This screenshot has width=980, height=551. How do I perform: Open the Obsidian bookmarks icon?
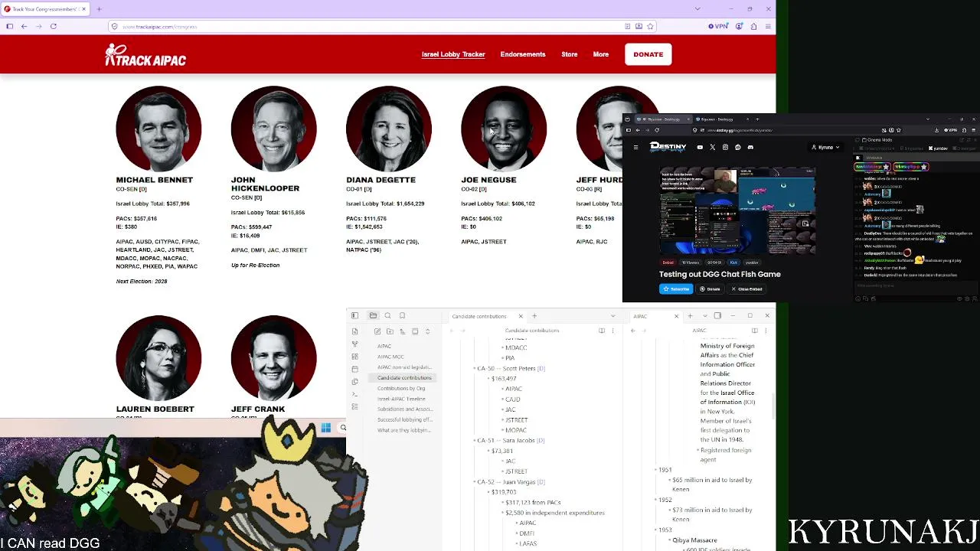coord(402,315)
